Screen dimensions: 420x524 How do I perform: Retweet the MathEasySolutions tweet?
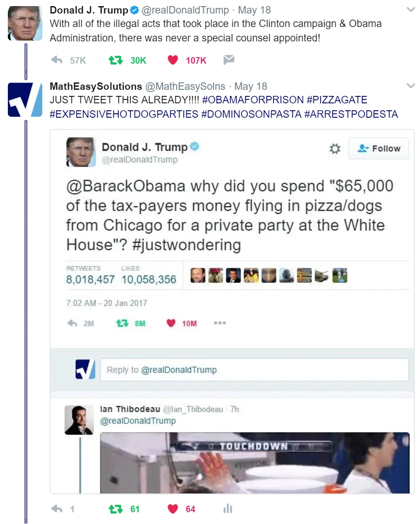[115, 509]
